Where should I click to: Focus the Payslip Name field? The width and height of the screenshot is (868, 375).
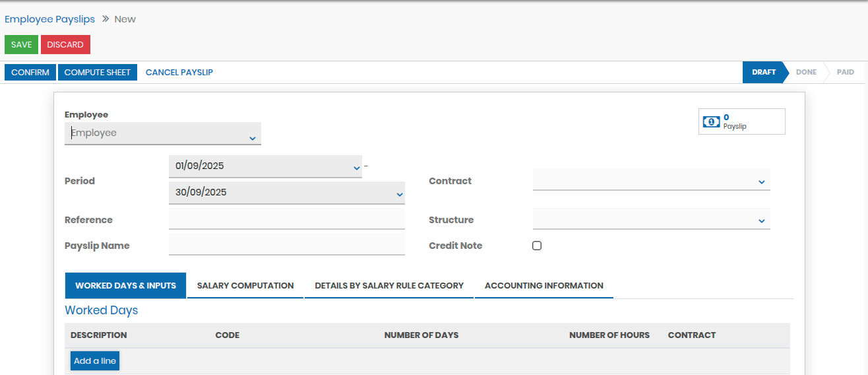(x=286, y=245)
